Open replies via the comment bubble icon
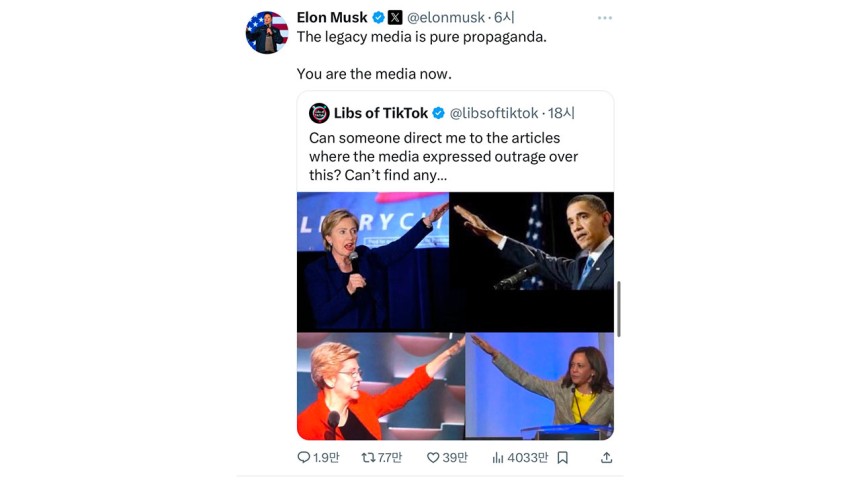The height and width of the screenshot is (484, 860). pos(303,457)
